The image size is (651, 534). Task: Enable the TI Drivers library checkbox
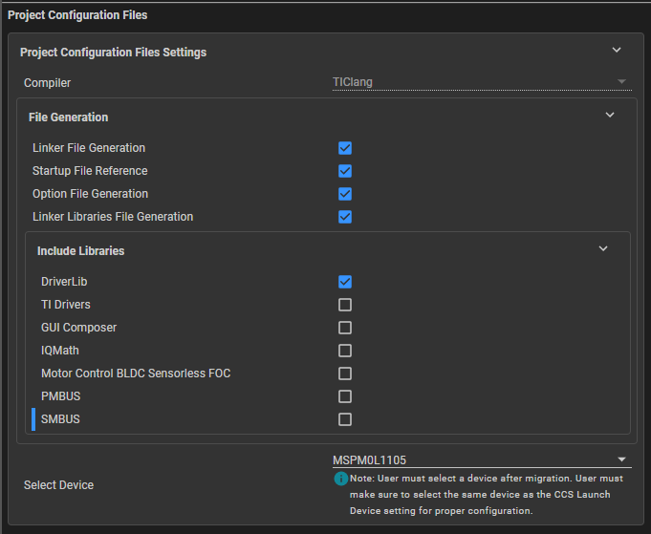[x=345, y=305]
